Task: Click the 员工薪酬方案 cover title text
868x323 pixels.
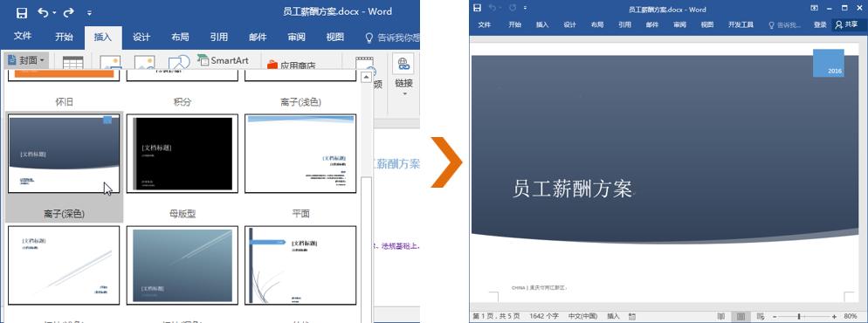Action: 572,189
